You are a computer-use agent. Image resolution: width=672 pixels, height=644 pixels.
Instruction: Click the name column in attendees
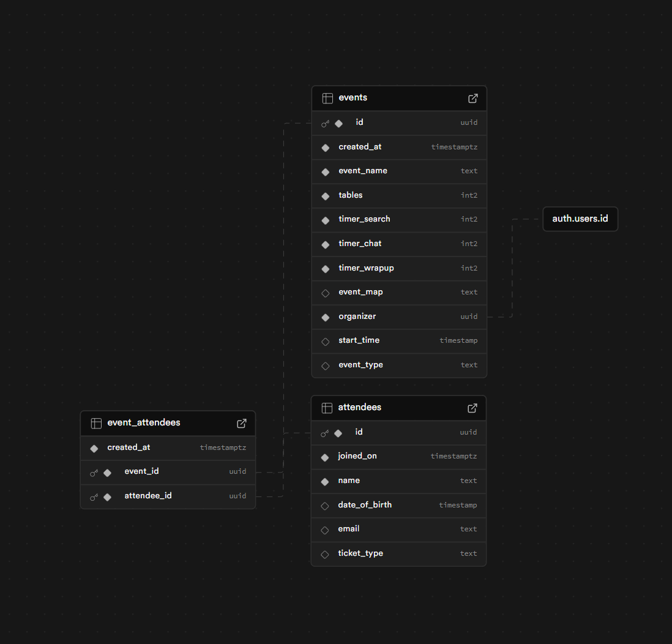point(349,481)
